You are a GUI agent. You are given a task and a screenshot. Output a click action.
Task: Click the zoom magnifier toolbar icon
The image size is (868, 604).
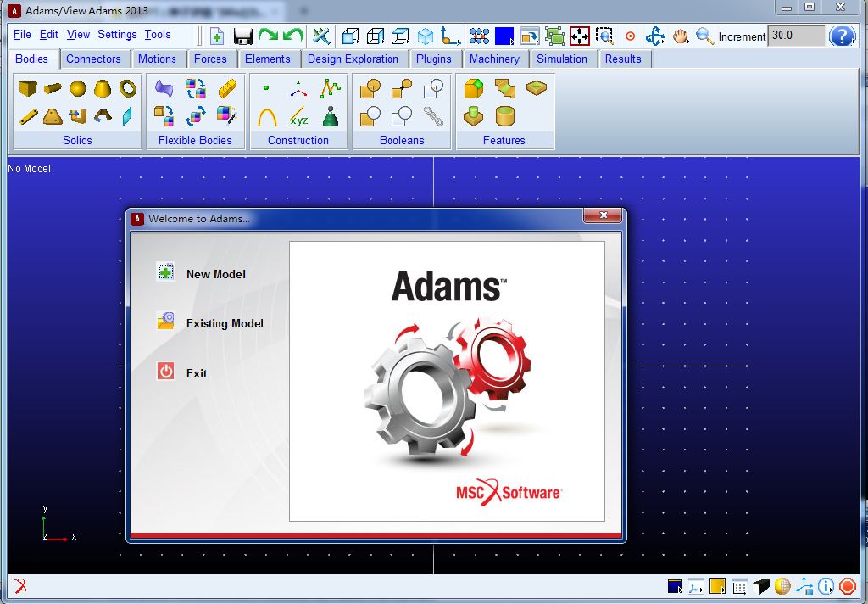coord(704,36)
